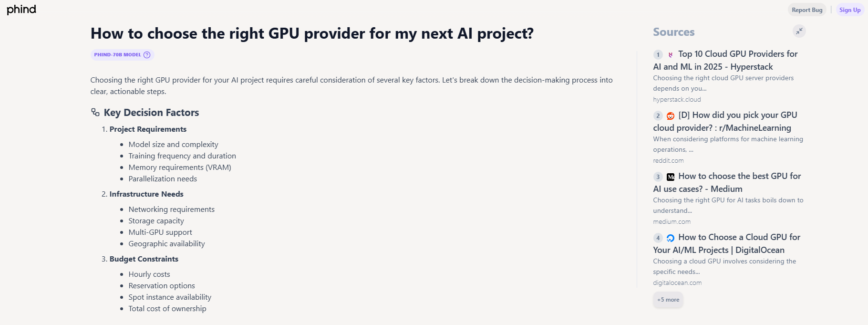The image size is (868, 325).
Task: Click the Report Bug button
Action: pos(807,10)
